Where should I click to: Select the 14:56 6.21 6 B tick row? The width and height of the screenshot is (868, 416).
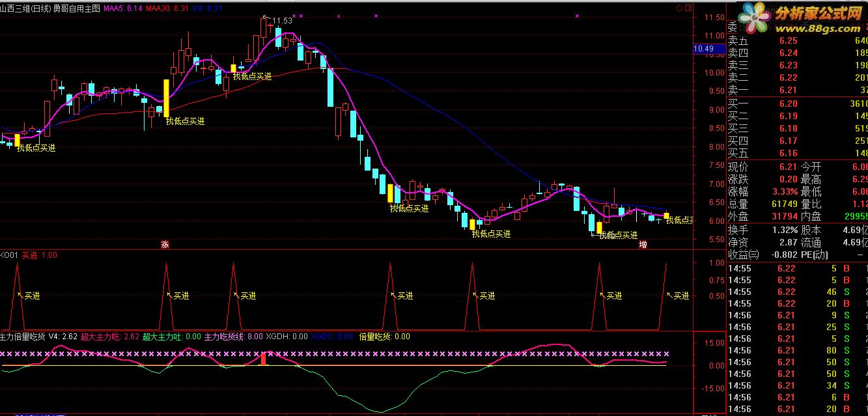click(x=797, y=397)
